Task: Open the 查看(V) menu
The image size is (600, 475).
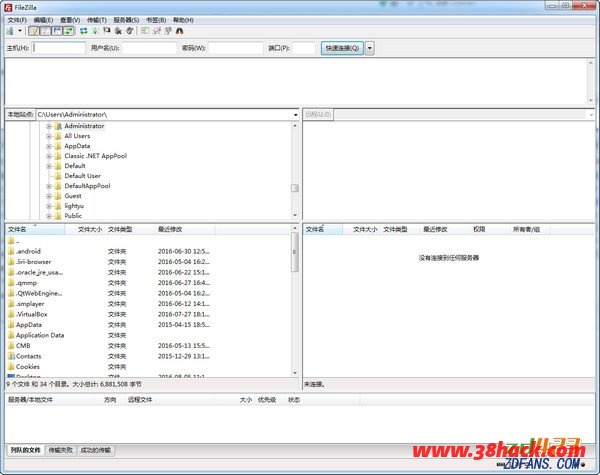Action: pos(70,20)
